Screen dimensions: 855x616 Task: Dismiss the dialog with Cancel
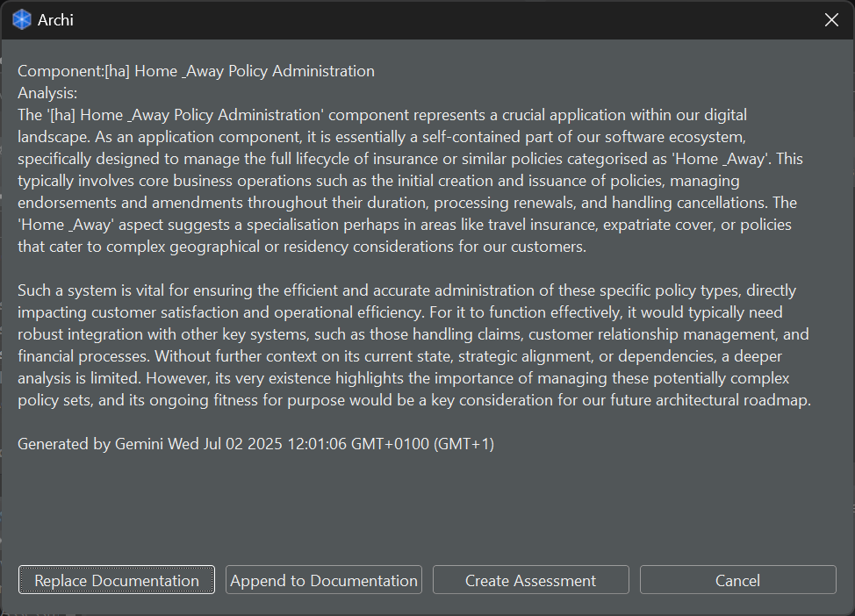[x=737, y=580]
